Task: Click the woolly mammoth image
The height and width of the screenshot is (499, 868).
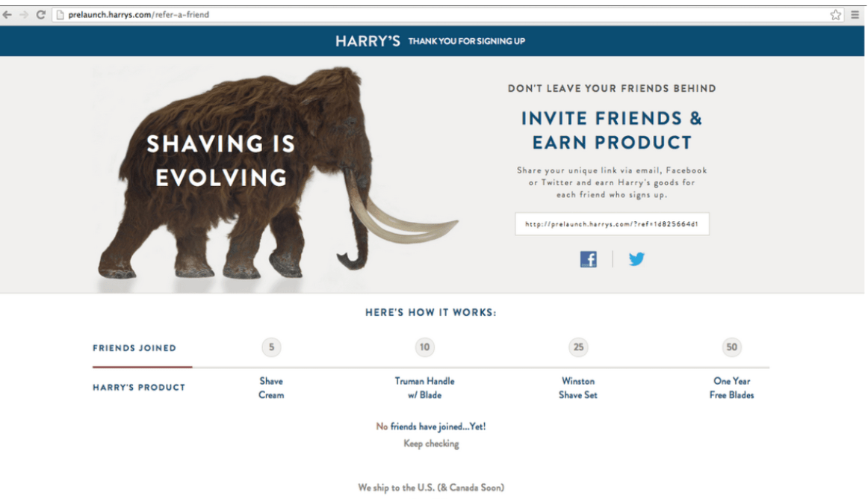Action: pyautogui.click(x=277, y=175)
